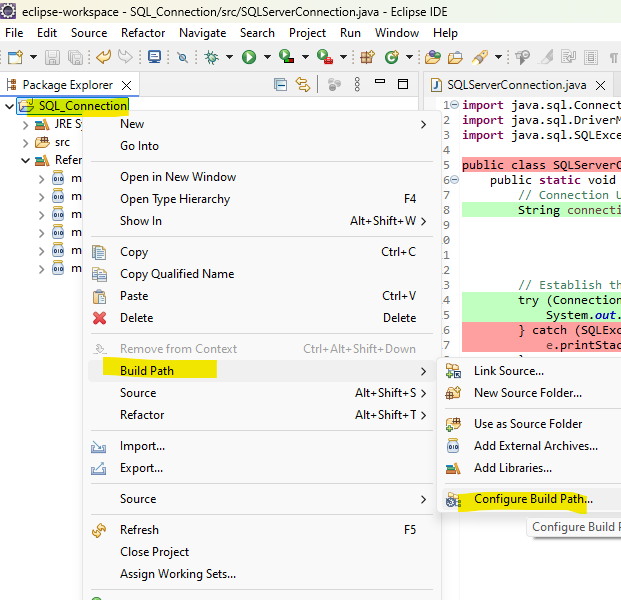Click the Coverage run icon
Image resolution: width=621 pixels, height=600 pixels.
286,57
